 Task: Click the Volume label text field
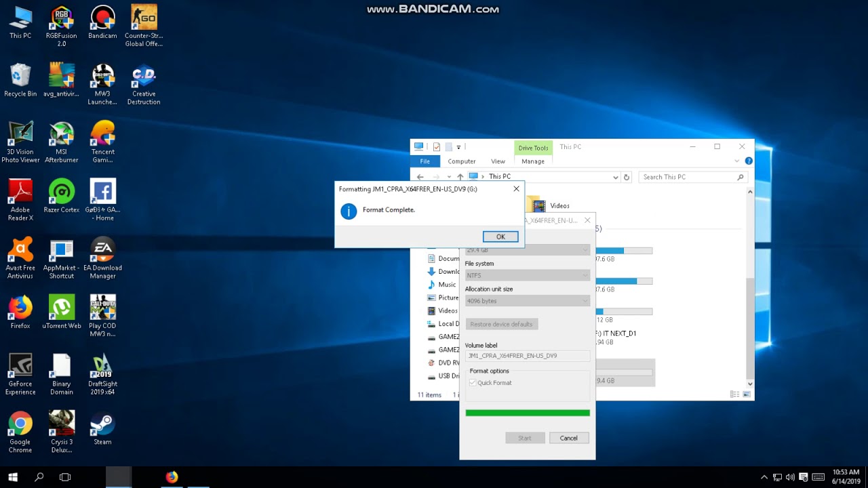pyautogui.click(x=528, y=356)
